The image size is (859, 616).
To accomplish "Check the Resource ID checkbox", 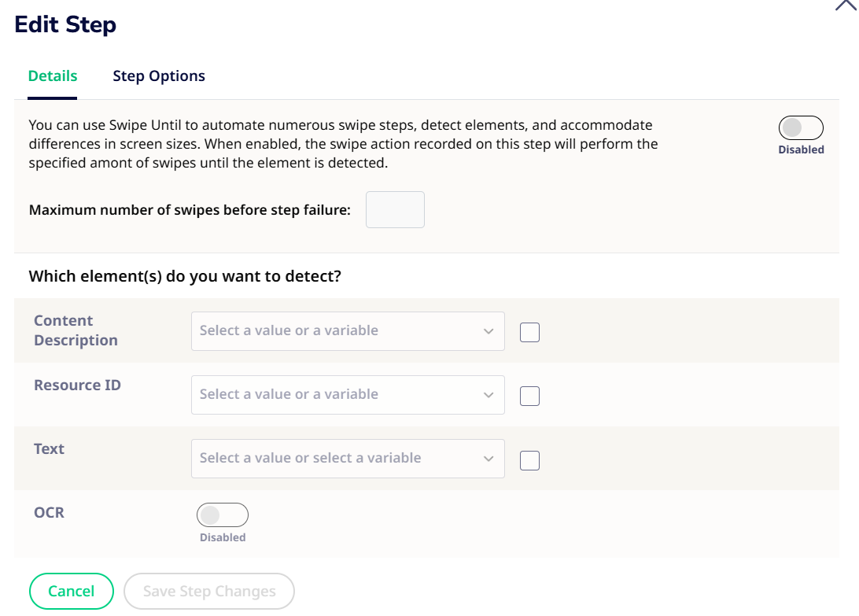I will pyautogui.click(x=529, y=396).
